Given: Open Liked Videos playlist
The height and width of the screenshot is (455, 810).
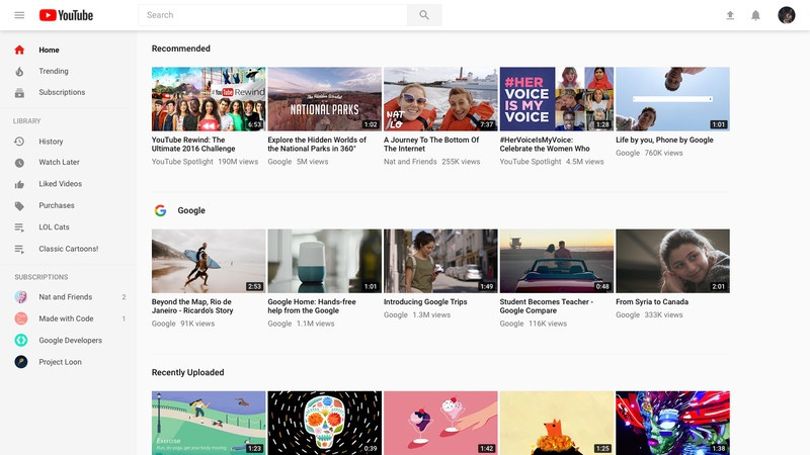Looking at the screenshot, I should (60, 184).
